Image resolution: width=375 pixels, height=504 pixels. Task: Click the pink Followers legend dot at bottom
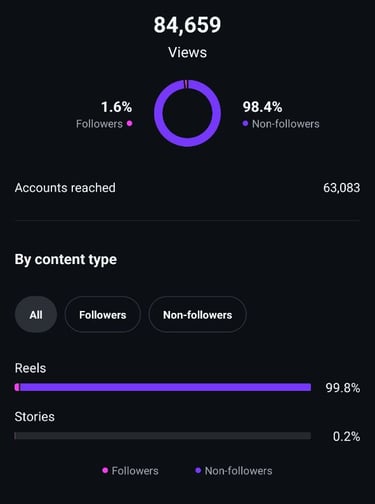click(105, 470)
